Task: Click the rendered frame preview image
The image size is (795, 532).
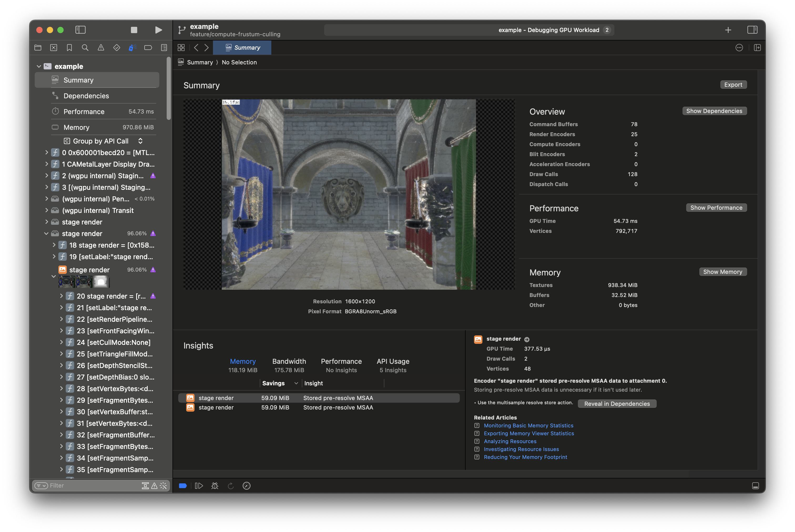Action: 349,195
